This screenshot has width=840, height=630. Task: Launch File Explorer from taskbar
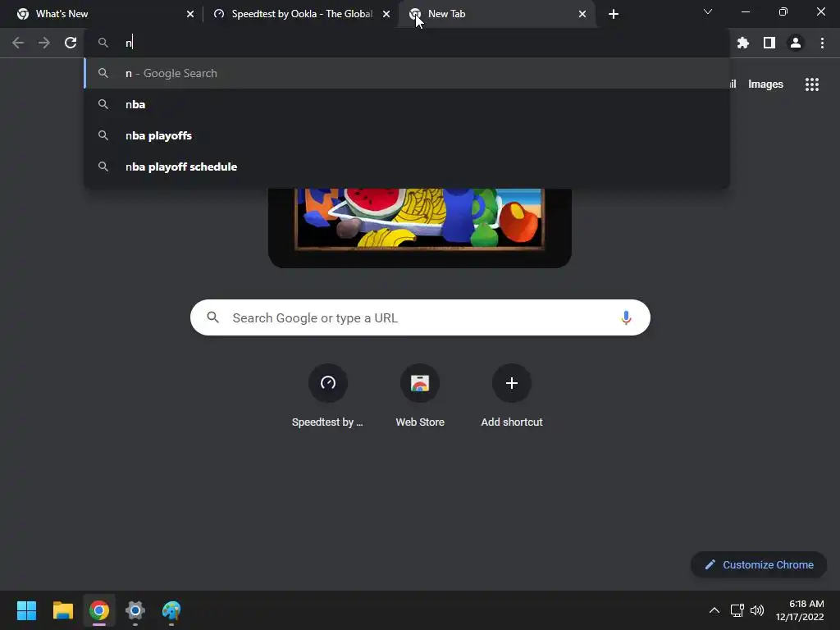point(62,610)
